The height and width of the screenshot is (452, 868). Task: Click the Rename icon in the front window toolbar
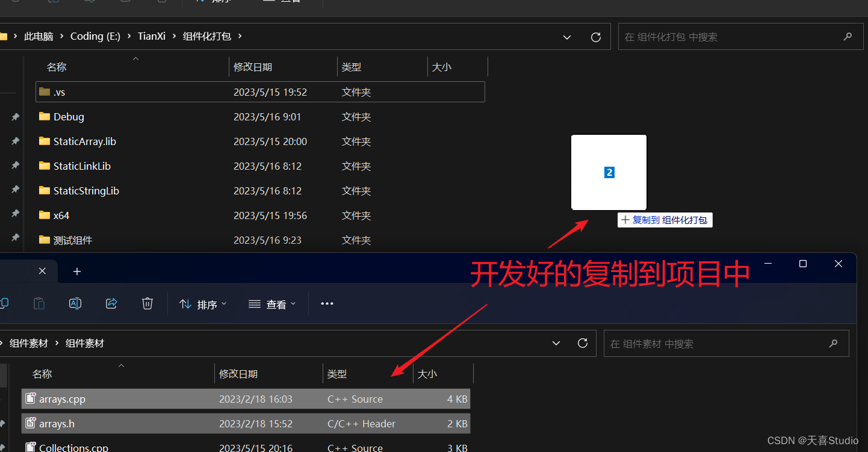[x=75, y=303]
